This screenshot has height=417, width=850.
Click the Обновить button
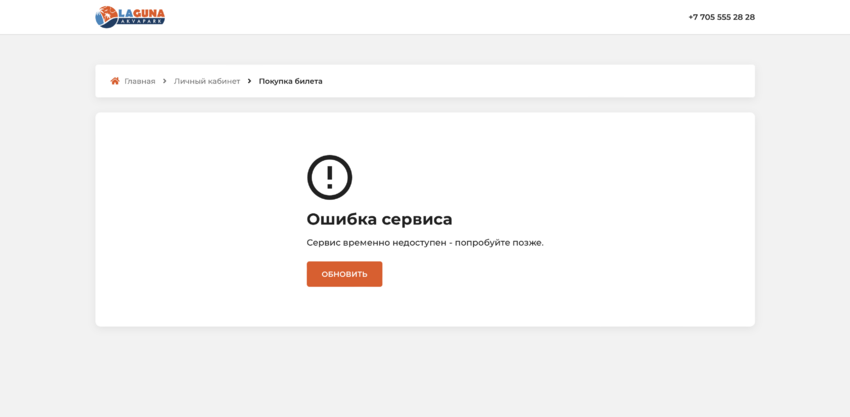[x=344, y=274]
